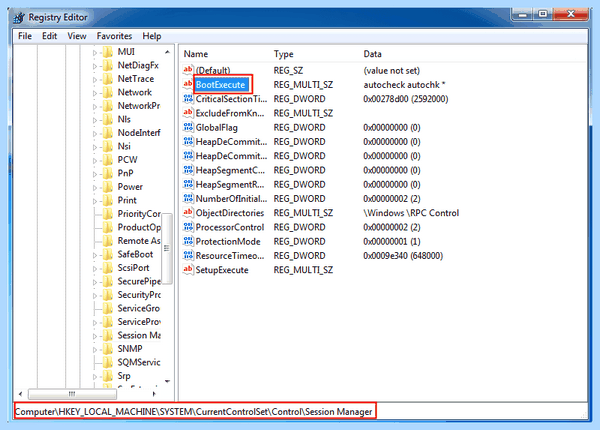Select the ServiceGro key in tree
600x430 pixels.
pyautogui.click(x=139, y=308)
